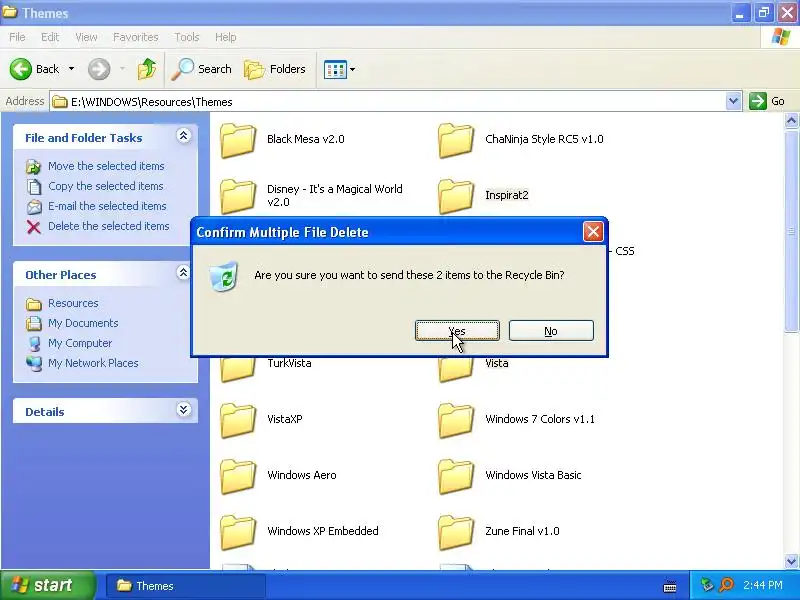Click the green tray icon by clock
The image size is (800, 600).
click(x=707, y=585)
